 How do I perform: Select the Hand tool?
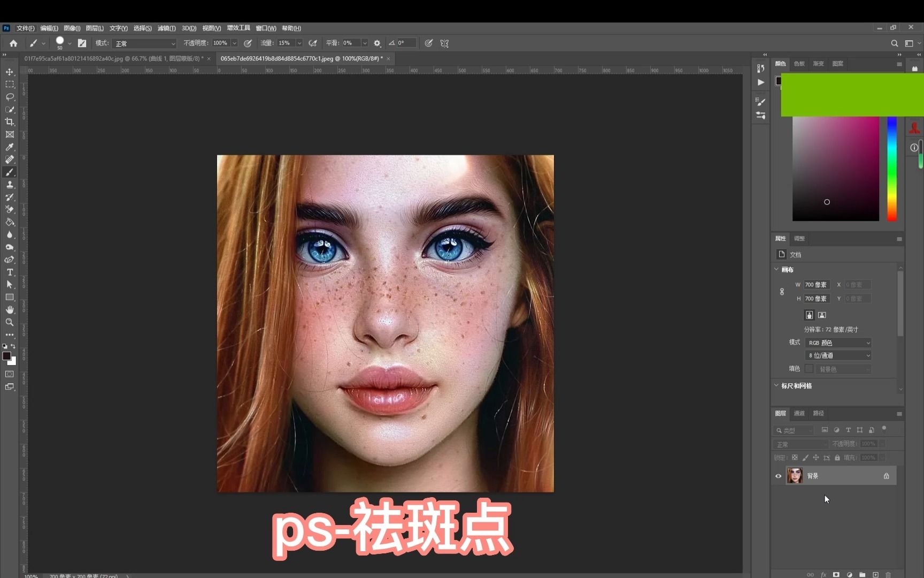click(x=10, y=309)
